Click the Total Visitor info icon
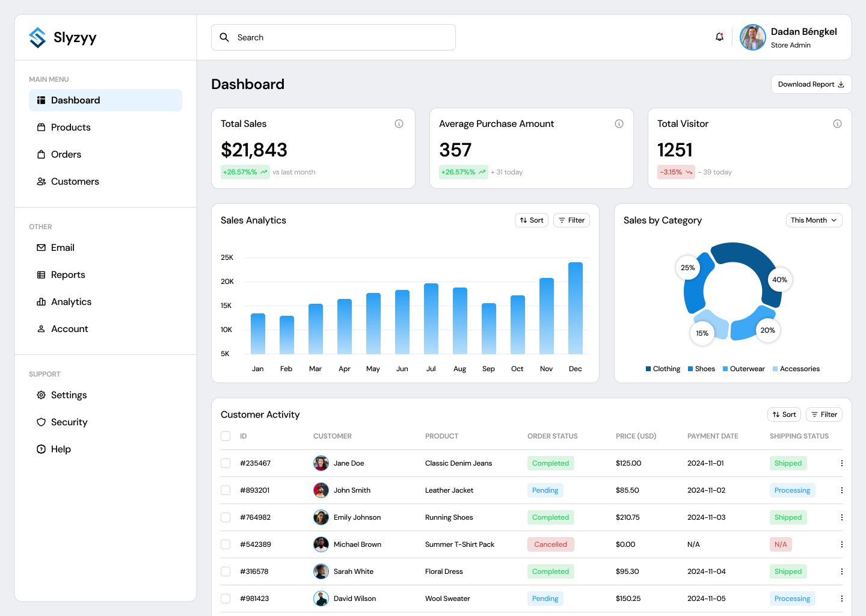The height and width of the screenshot is (616, 866). pos(837,124)
